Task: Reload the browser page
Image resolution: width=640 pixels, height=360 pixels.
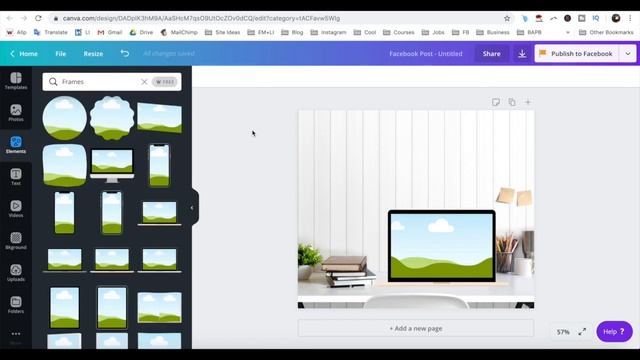Action: coord(38,18)
